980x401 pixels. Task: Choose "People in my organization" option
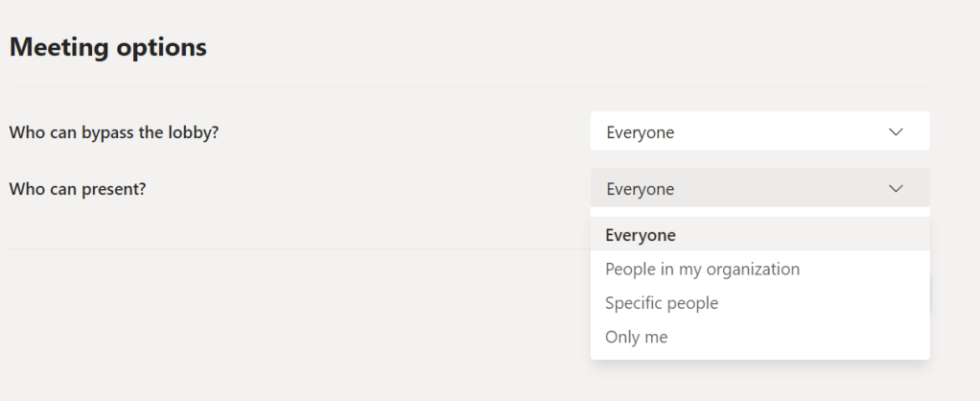[702, 270]
